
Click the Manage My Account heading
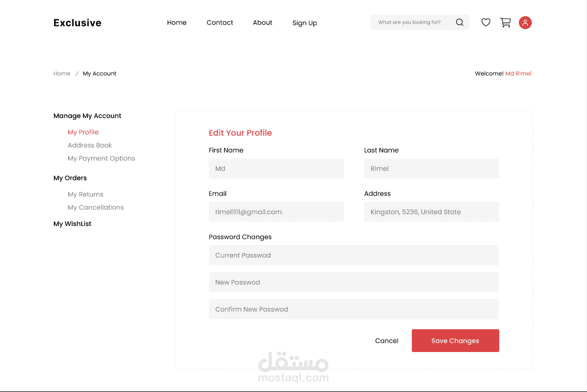coord(87,116)
